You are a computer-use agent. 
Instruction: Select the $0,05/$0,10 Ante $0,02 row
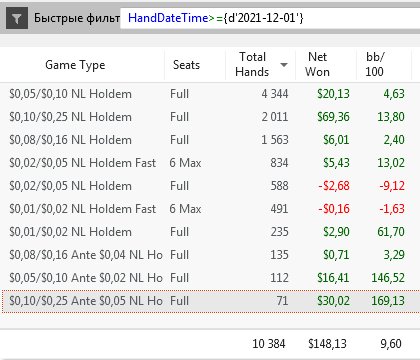[210, 278]
